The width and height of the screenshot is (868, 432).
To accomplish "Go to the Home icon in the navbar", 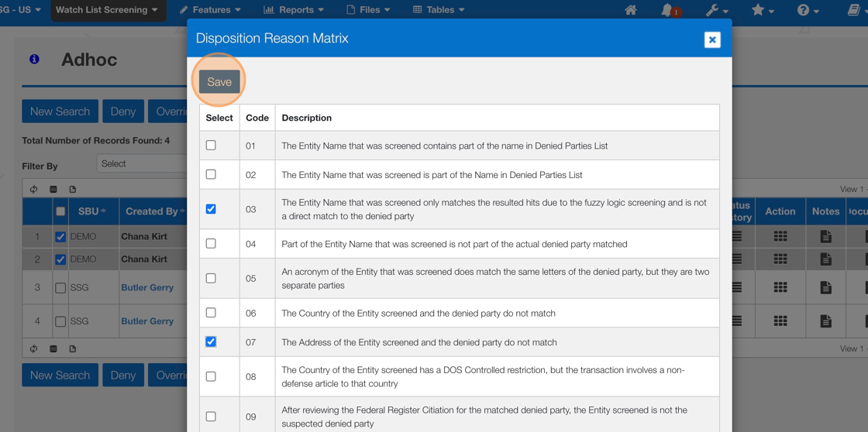I will pos(630,10).
